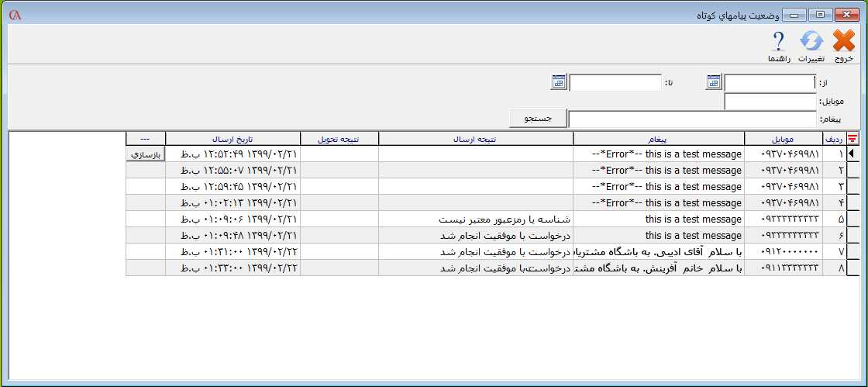
Task: Open Help (راهنما) question mark icon
Action: [778, 42]
